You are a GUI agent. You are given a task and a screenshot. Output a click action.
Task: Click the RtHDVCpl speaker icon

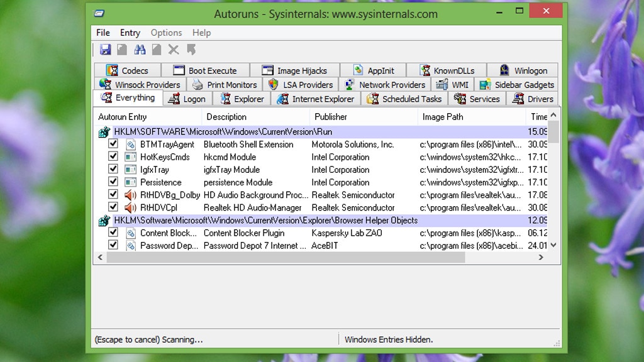130,207
